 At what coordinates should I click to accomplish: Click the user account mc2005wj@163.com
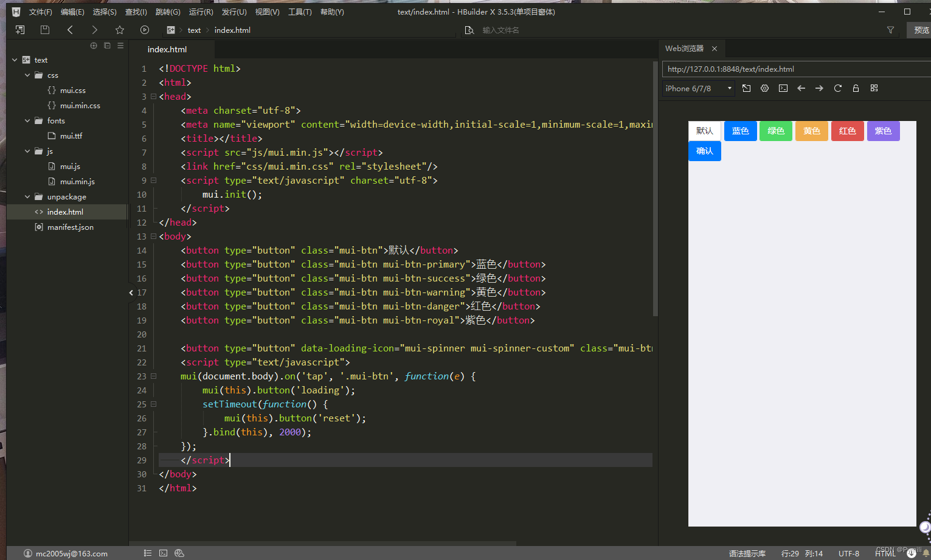(x=66, y=553)
